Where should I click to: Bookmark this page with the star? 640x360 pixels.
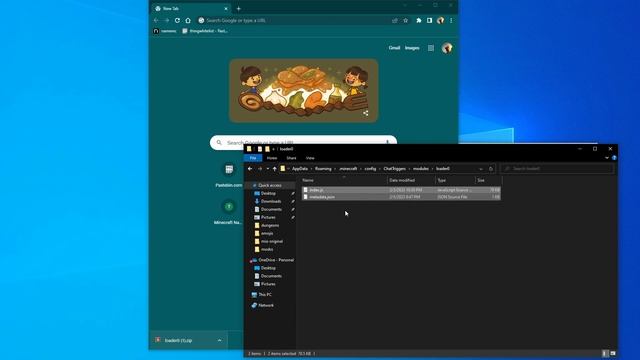pos(406,20)
